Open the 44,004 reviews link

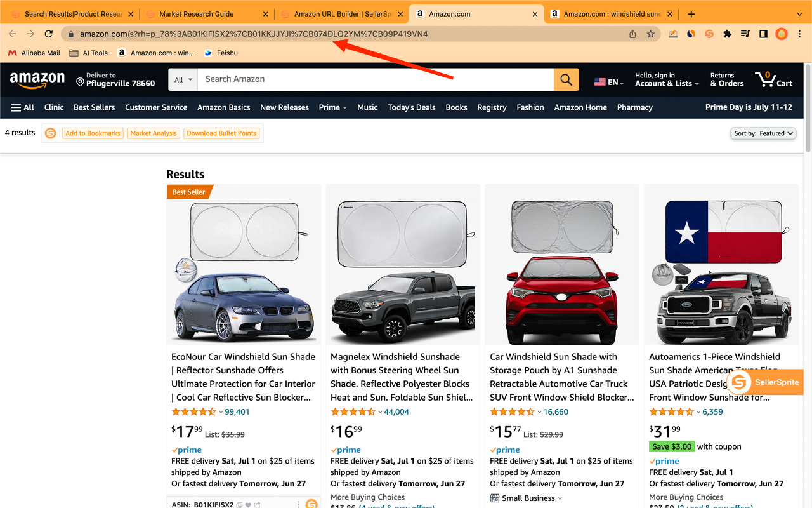coord(396,412)
